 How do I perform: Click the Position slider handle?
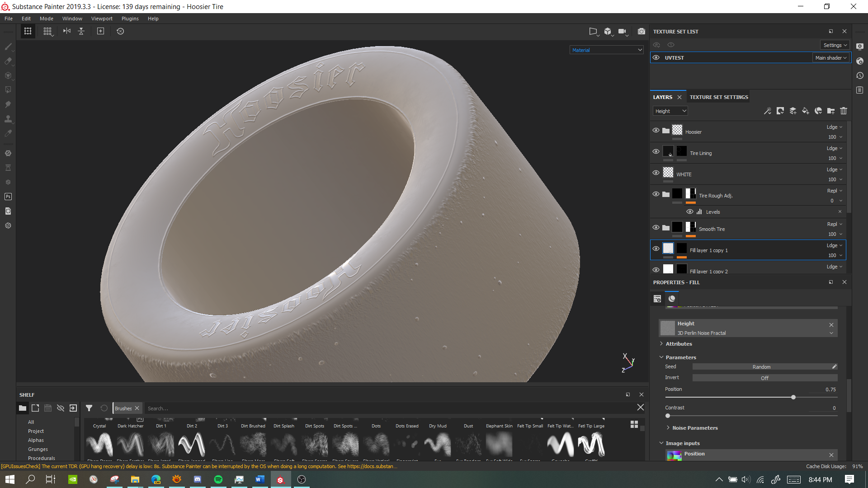[793, 397]
